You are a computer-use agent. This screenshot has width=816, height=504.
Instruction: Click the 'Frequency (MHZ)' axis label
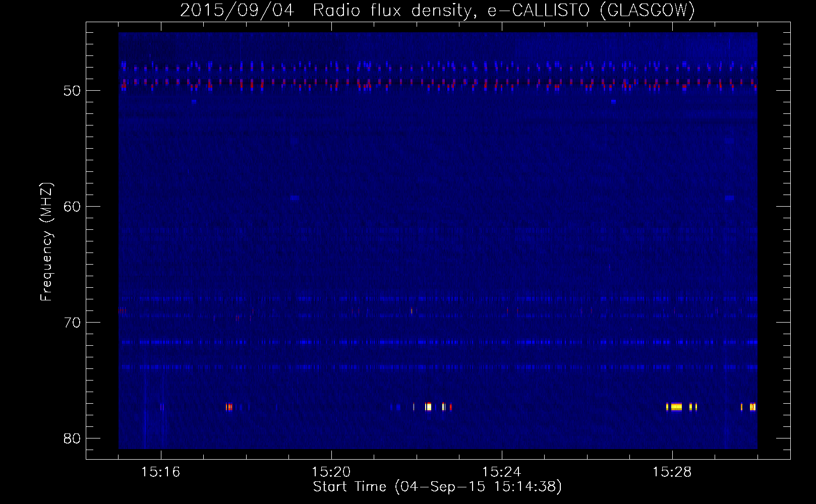click(46, 241)
